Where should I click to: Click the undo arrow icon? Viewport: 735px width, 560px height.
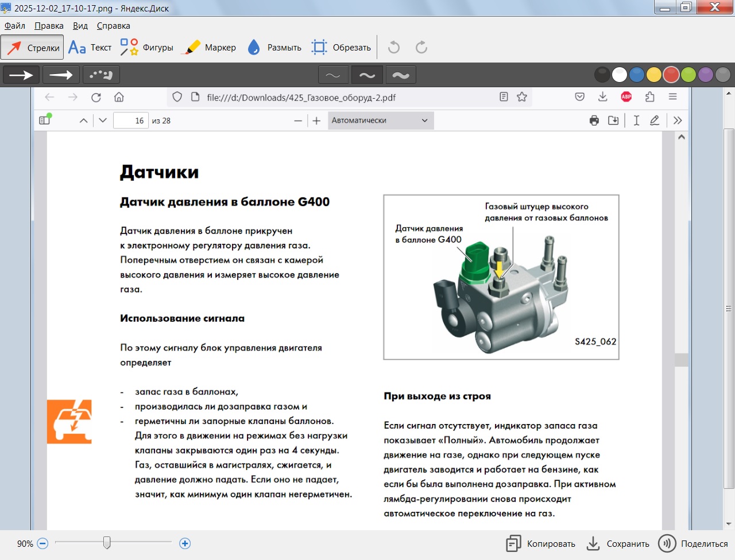pos(394,48)
